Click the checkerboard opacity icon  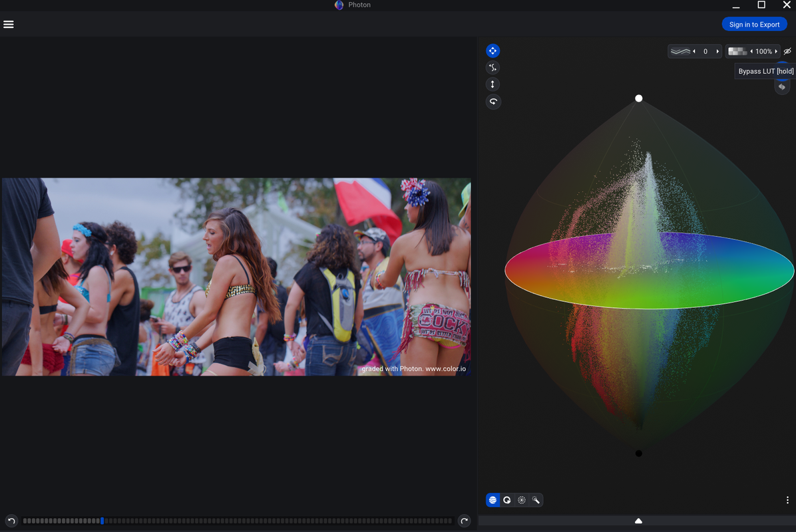click(737, 51)
